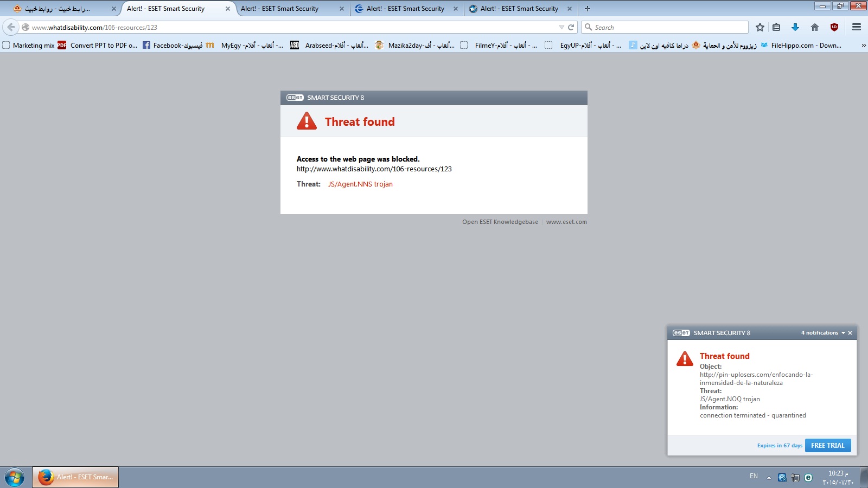Click the Firefox taskbar button
This screenshot has width=868, height=488.
pos(75,477)
